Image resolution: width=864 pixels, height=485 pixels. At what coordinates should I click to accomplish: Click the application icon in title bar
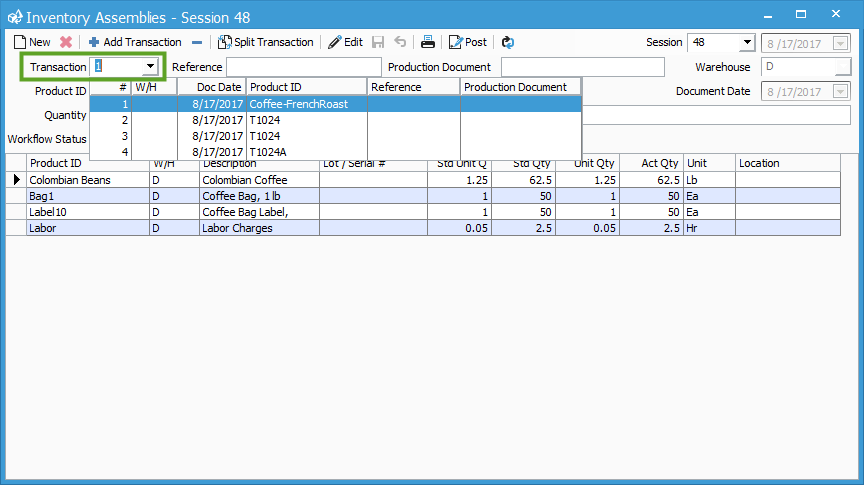pos(15,17)
